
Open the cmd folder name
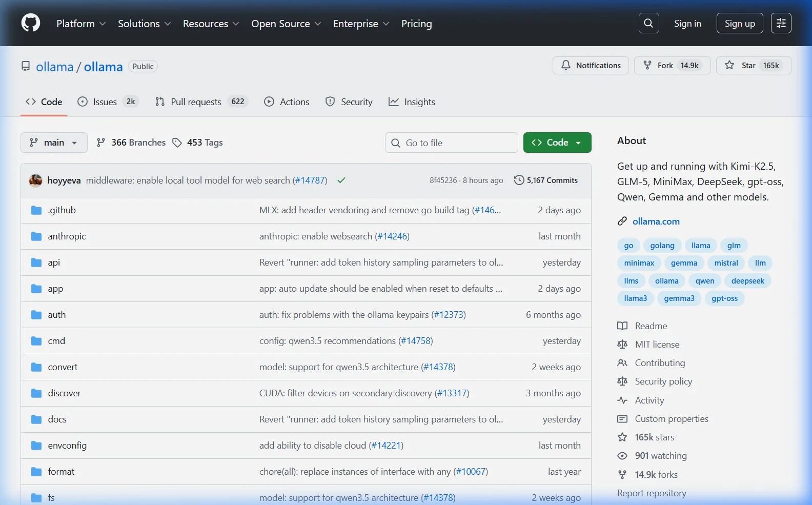(x=56, y=340)
